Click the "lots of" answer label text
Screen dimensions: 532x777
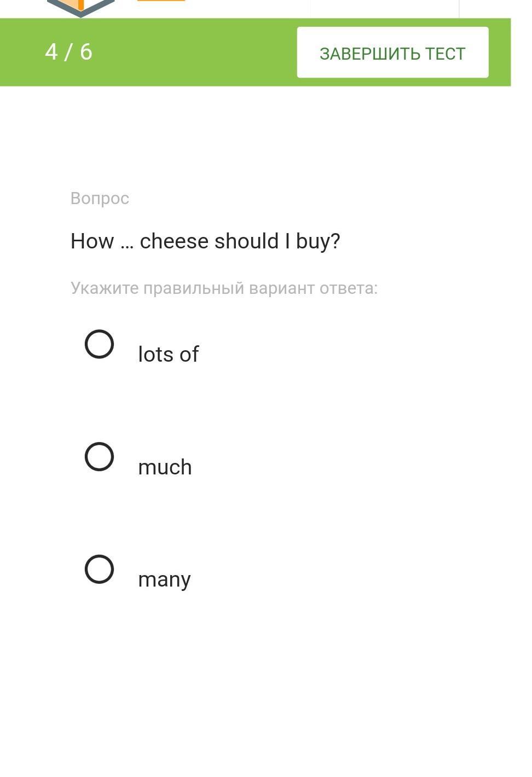[168, 354]
